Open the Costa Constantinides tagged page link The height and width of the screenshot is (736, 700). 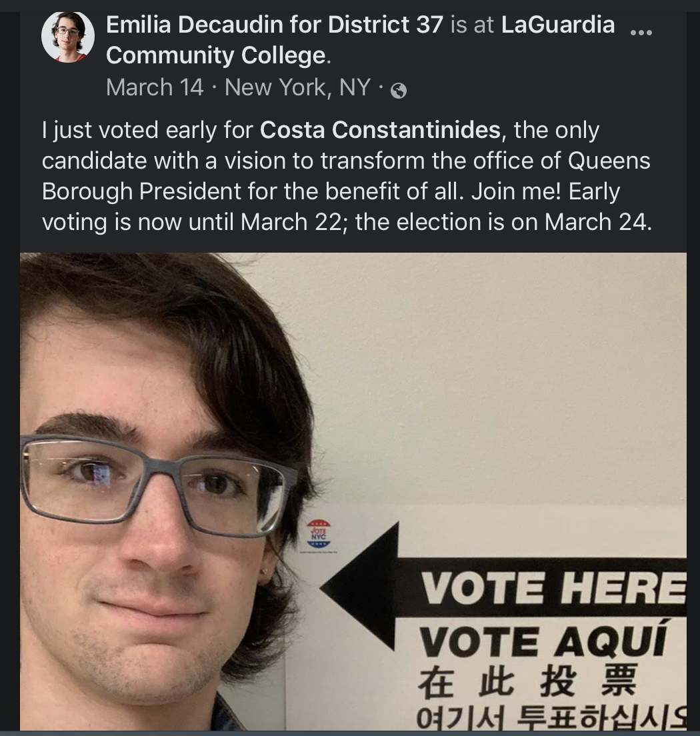[380, 129]
